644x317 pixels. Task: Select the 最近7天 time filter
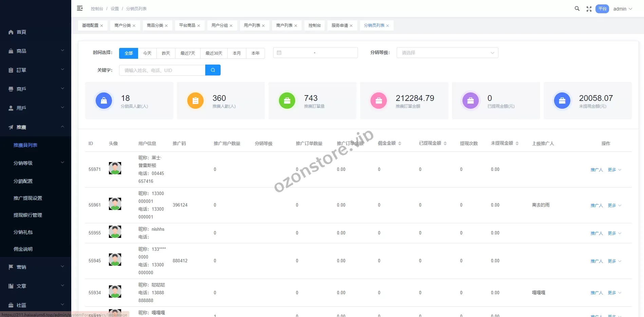coord(188,53)
